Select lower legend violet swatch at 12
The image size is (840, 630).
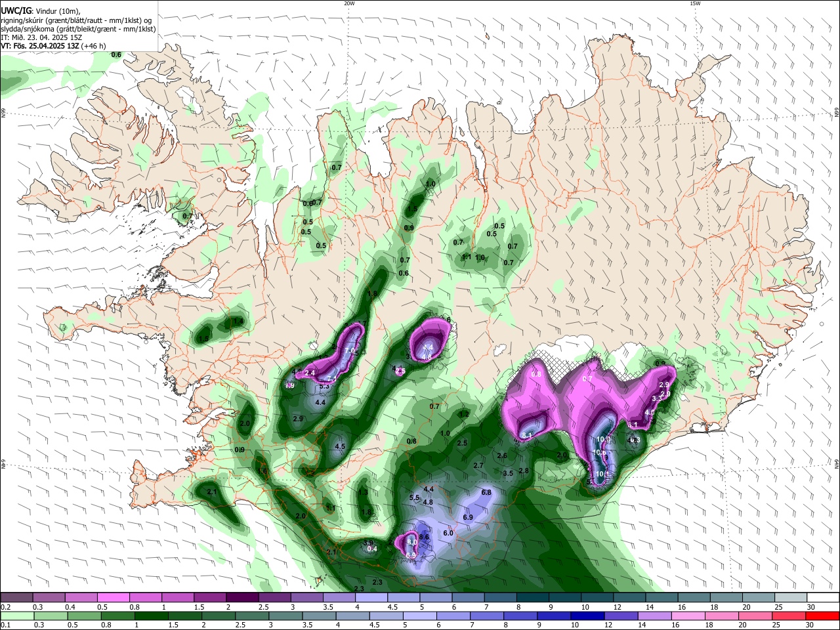[x=621, y=616]
